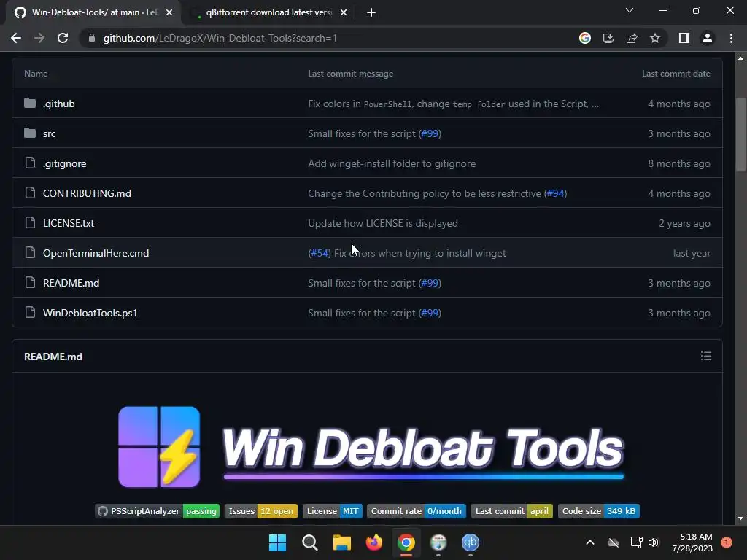Image resolution: width=747 pixels, height=560 pixels.
Task: Open the clock and date panel
Action: click(692, 542)
